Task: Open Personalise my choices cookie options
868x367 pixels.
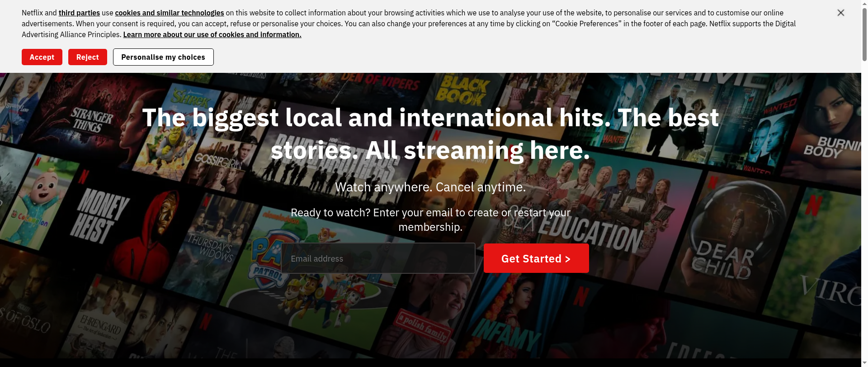Action: [x=163, y=57]
